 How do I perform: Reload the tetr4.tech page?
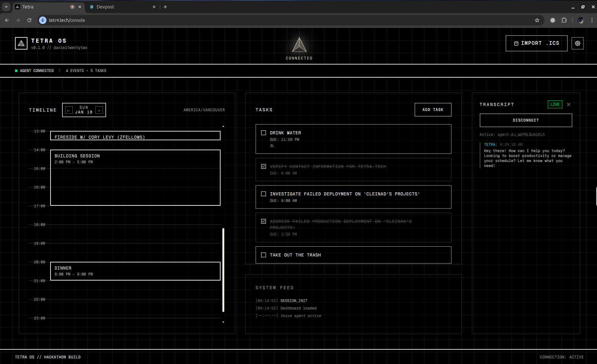click(29, 20)
